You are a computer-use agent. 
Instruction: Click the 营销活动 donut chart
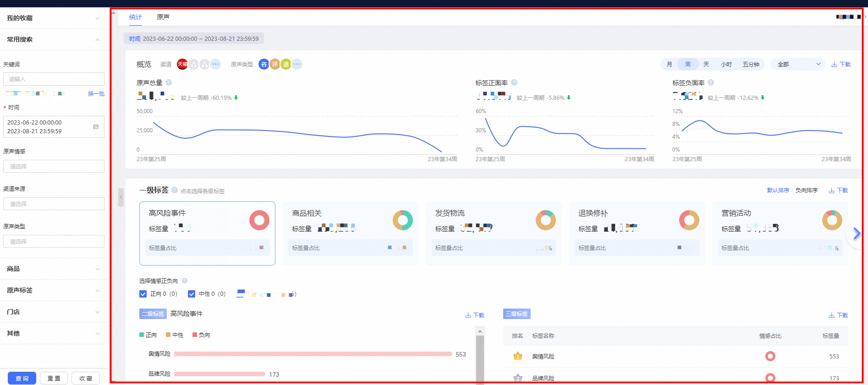pos(832,220)
